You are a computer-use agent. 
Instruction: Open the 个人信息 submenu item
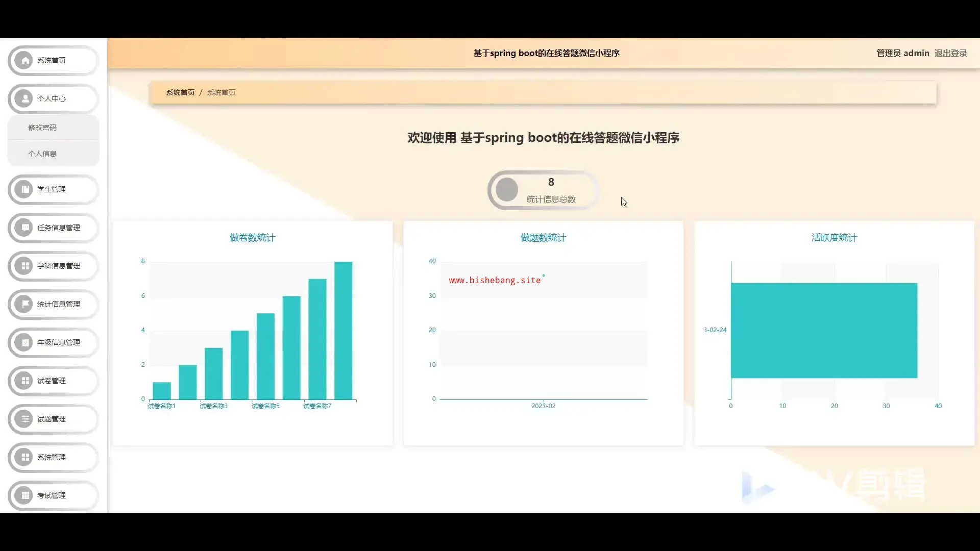point(42,154)
